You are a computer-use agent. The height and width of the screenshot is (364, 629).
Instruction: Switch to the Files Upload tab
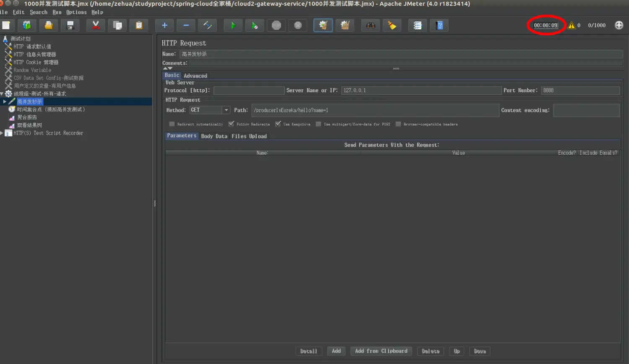pos(249,136)
